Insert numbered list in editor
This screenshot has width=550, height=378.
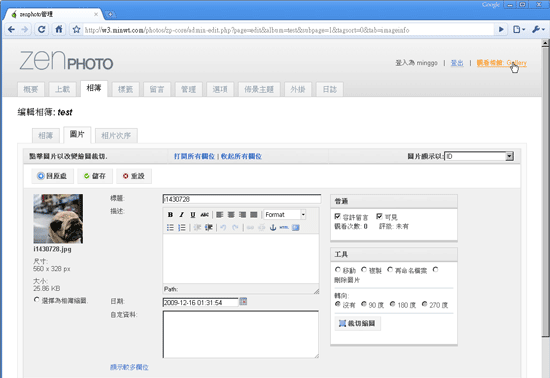point(182,228)
